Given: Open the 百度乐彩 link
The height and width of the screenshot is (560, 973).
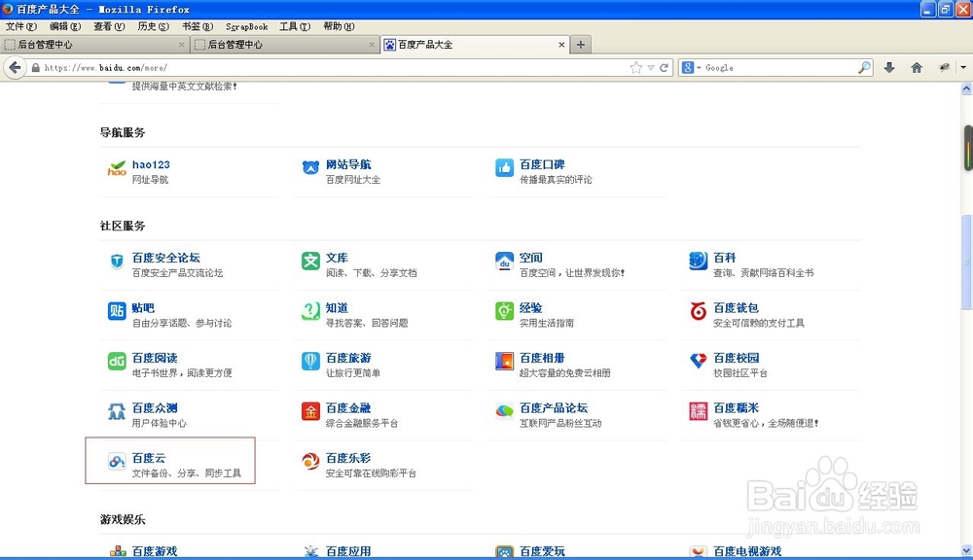Looking at the screenshot, I should pos(348,458).
